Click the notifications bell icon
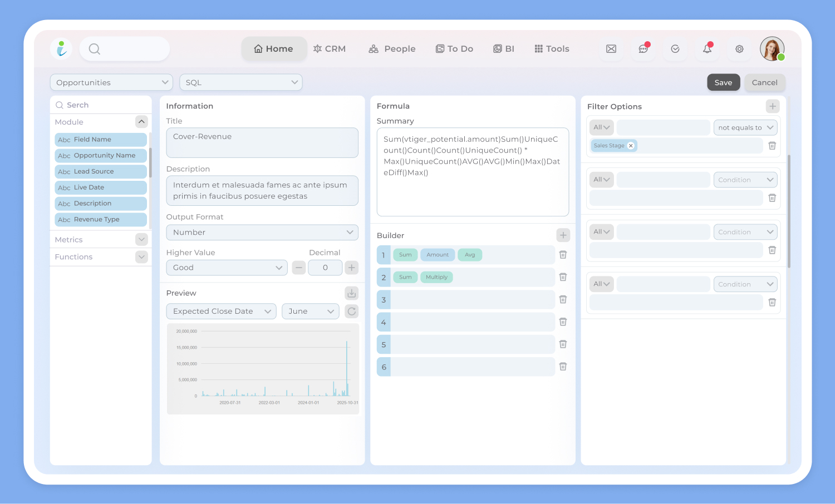 click(x=707, y=49)
